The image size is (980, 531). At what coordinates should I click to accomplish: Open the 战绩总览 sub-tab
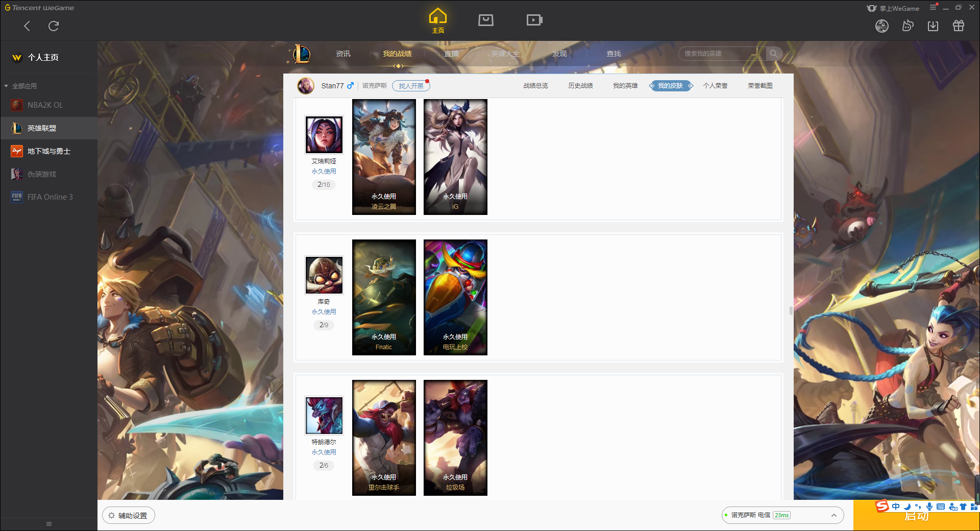pyautogui.click(x=535, y=86)
